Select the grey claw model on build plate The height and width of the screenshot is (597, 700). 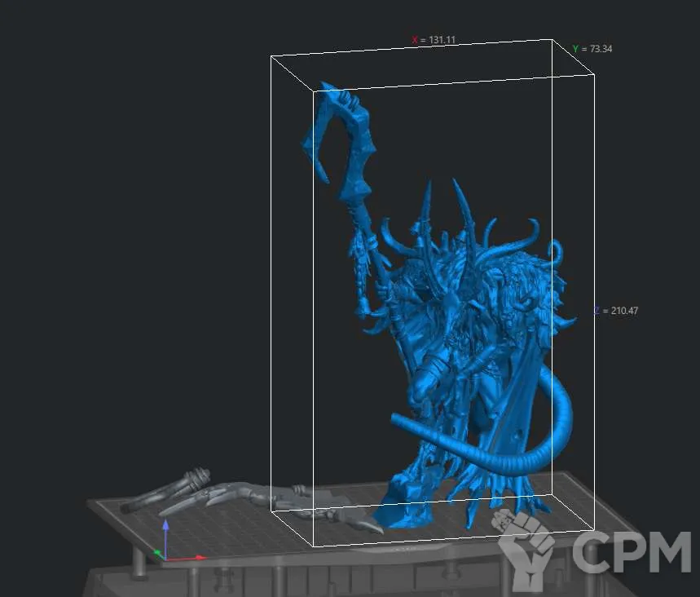pyautogui.click(x=244, y=497)
